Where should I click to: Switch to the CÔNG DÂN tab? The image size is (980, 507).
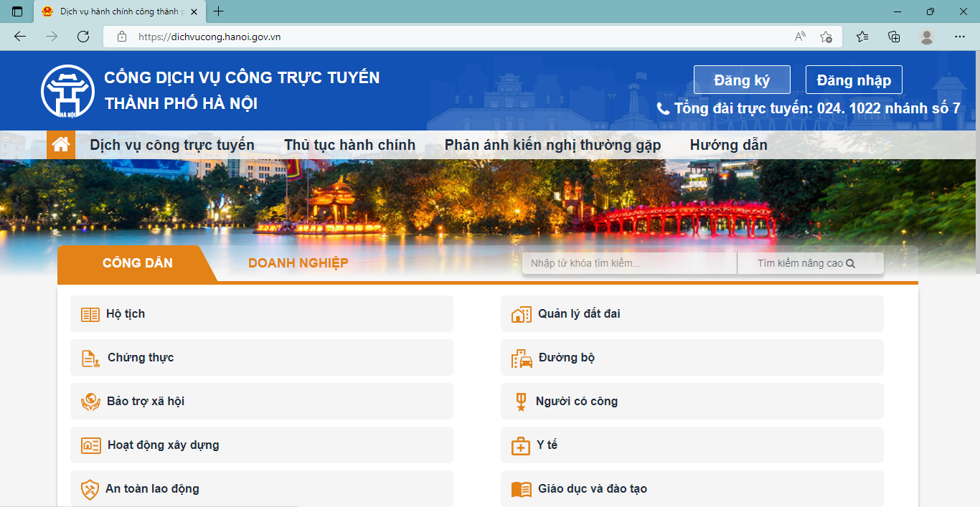(x=137, y=263)
